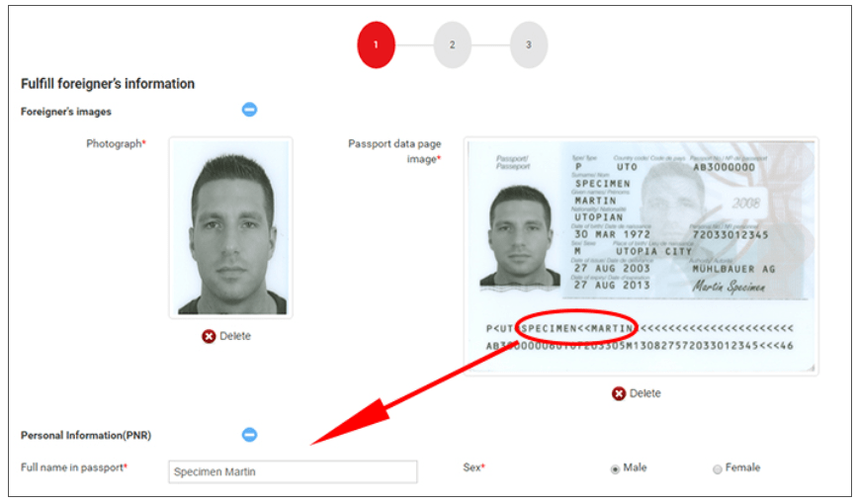Screen dimensions: 857x504
Task: Collapse the Personal Information(PNR) minus icon
Action: 249,435
